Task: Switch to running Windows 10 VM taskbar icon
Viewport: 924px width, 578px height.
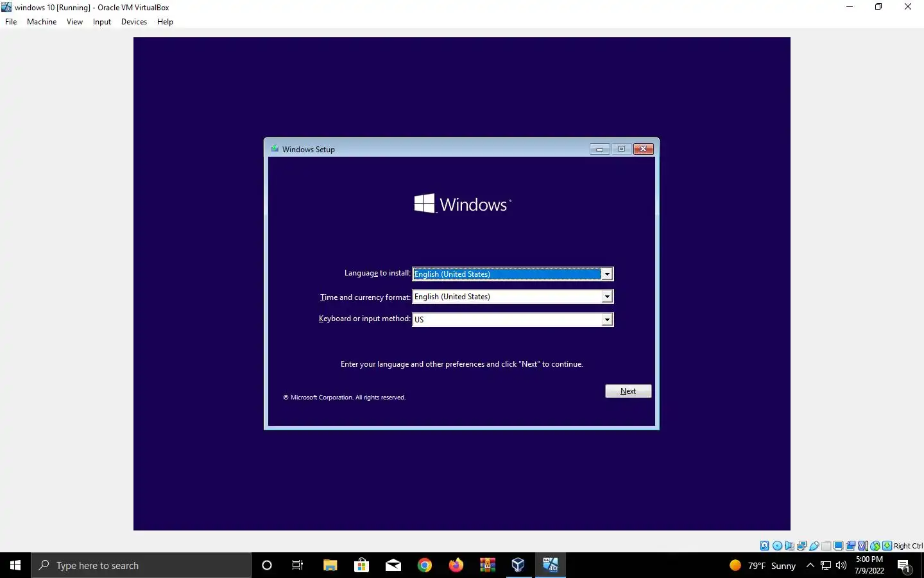Action: coord(550,565)
